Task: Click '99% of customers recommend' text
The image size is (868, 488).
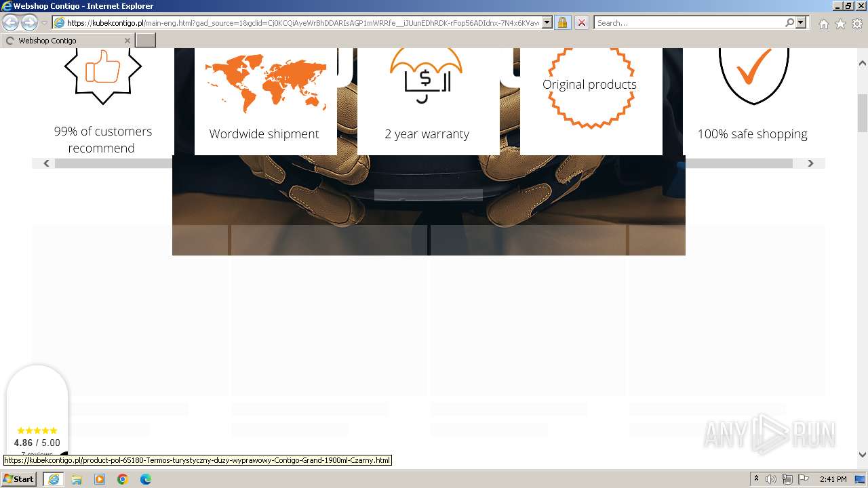Action: [x=102, y=140]
